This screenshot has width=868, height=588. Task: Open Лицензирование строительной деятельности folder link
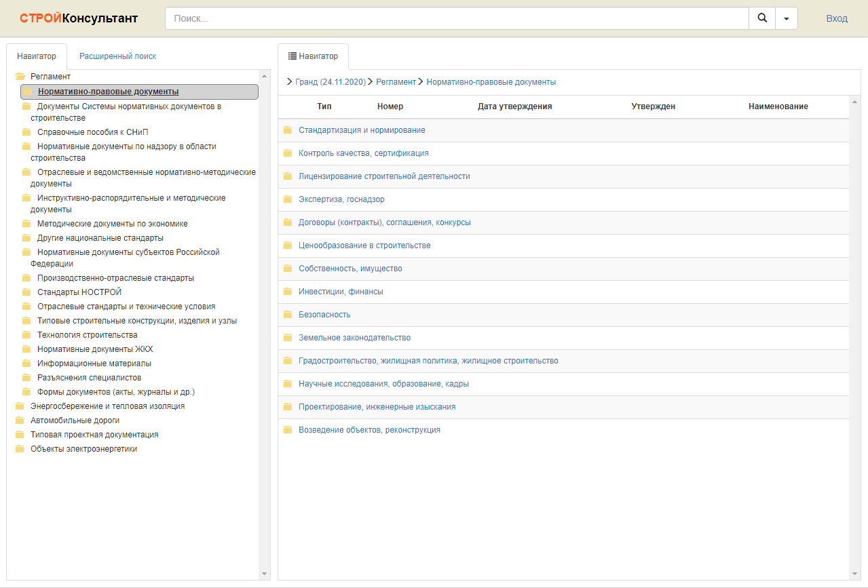click(384, 176)
